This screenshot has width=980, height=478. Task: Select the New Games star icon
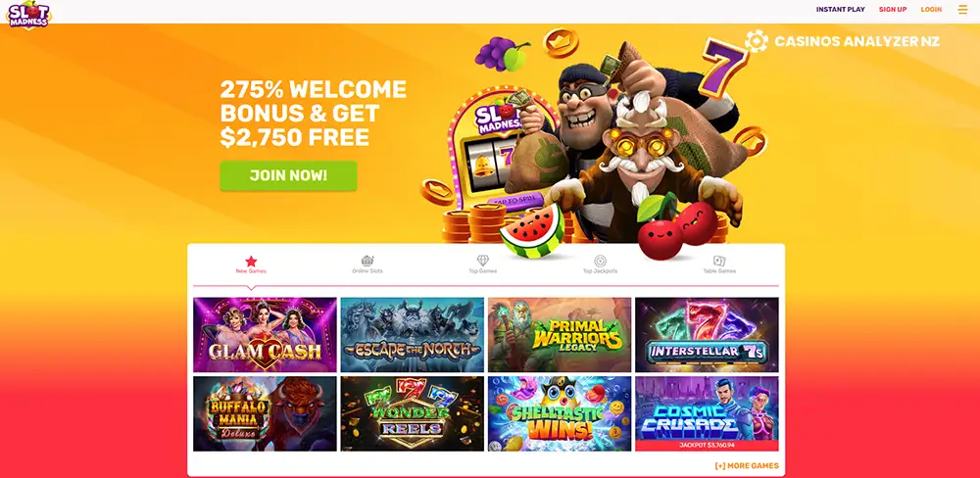(251, 262)
